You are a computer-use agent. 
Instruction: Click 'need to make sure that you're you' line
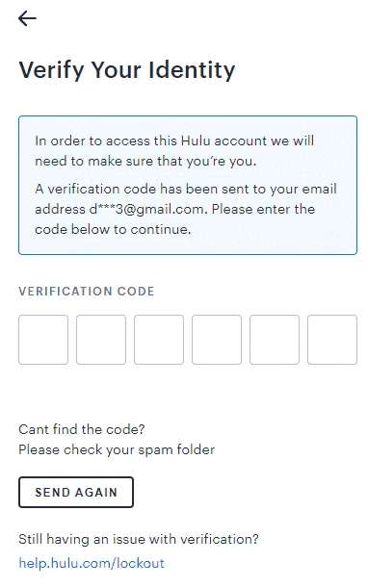pos(145,162)
